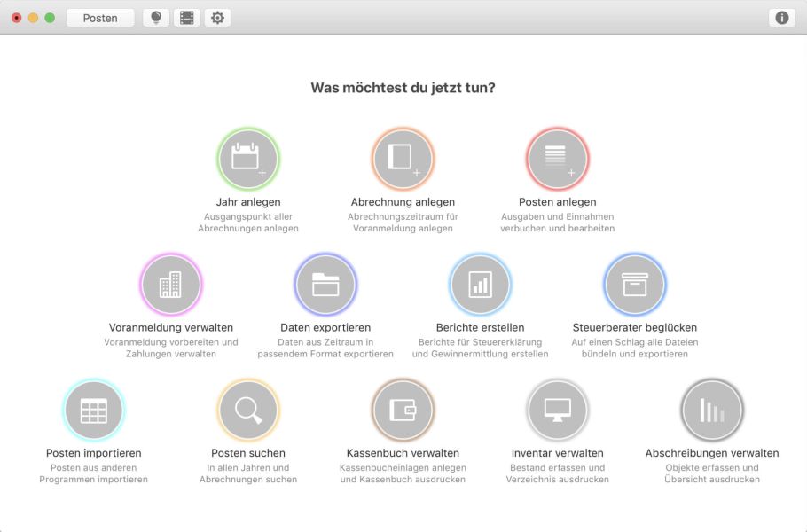Open Voranmeldung verwalten building icon
The width and height of the screenshot is (807, 532).
coord(171,285)
